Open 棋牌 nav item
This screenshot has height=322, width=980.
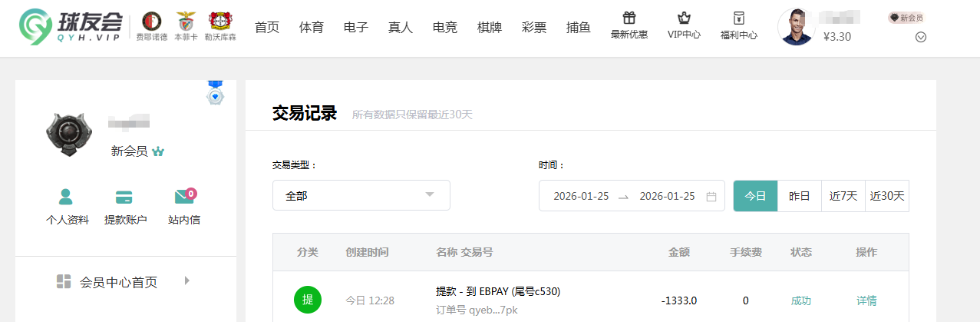[490, 28]
